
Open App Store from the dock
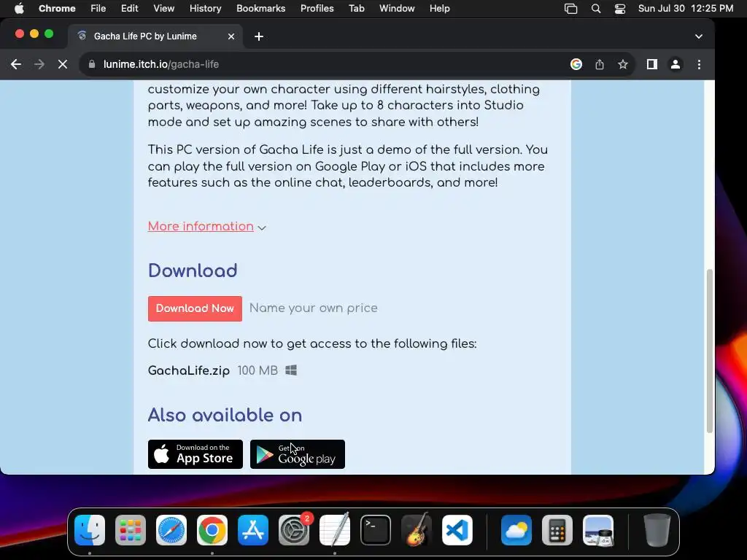[x=253, y=530]
